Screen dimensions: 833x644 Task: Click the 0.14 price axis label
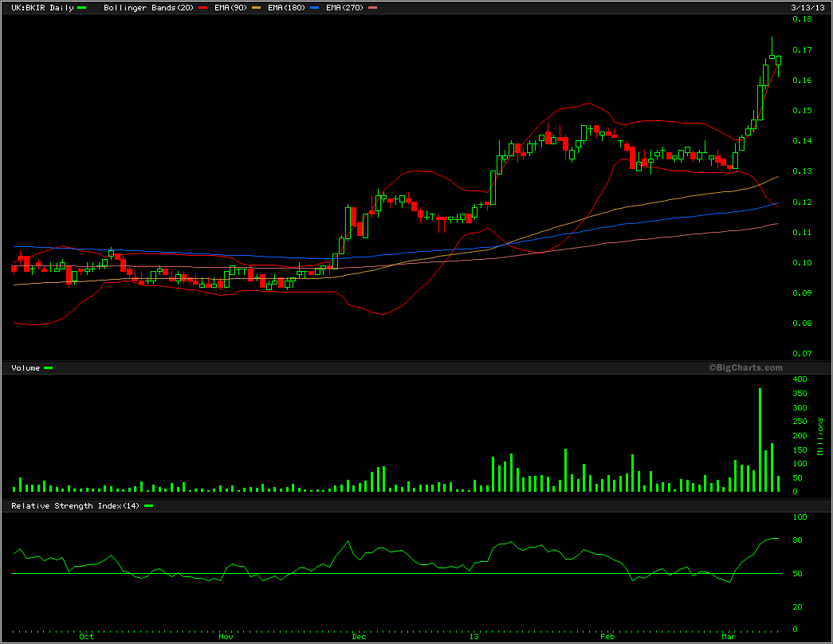point(802,141)
